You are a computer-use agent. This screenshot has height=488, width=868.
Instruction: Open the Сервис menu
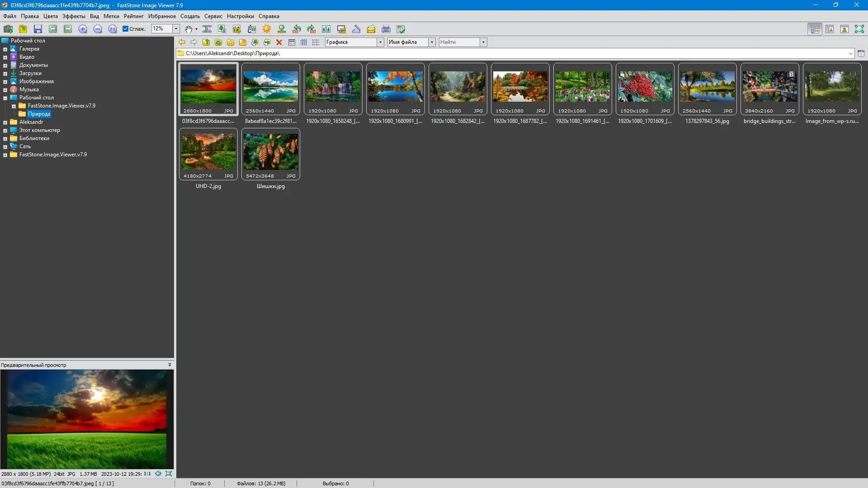[213, 16]
